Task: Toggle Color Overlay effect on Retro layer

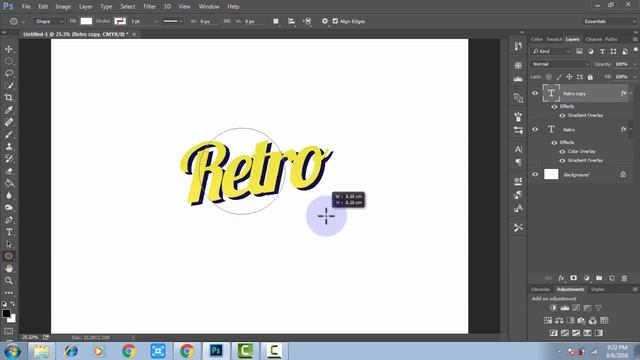Action: tap(562, 151)
